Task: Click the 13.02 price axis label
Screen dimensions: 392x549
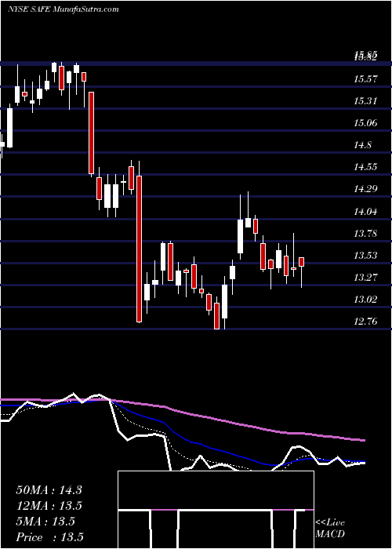Action: [365, 300]
